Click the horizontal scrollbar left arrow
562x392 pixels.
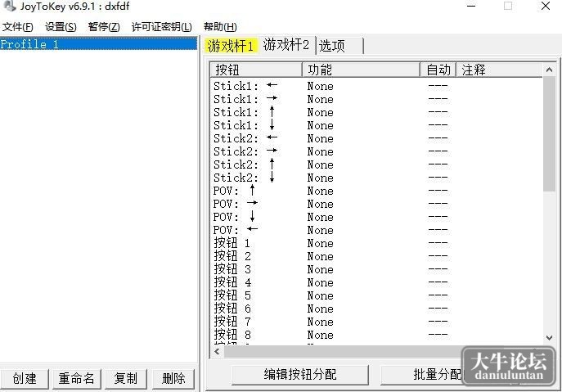coord(218,351)
